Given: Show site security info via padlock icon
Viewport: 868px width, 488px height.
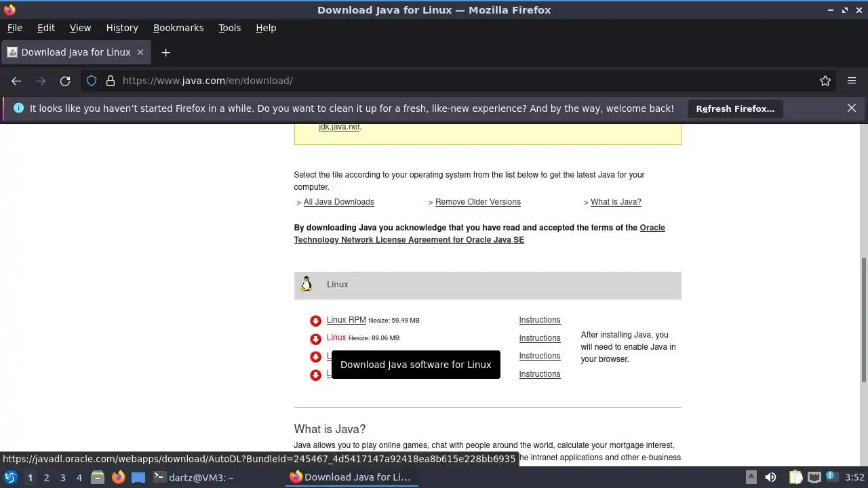Looking at the screenshot, I should (110, 81).
